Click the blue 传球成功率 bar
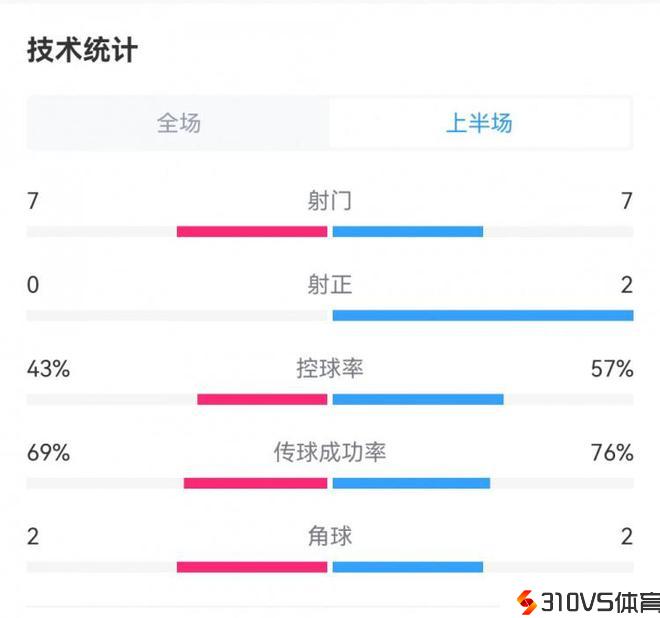This screenshot has height=618, width=660. click(x=411, y=484)
